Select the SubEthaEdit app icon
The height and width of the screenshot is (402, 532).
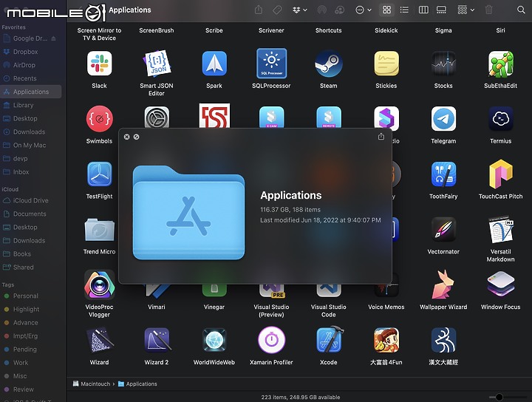pyautogui.click(x=501, y=64)
